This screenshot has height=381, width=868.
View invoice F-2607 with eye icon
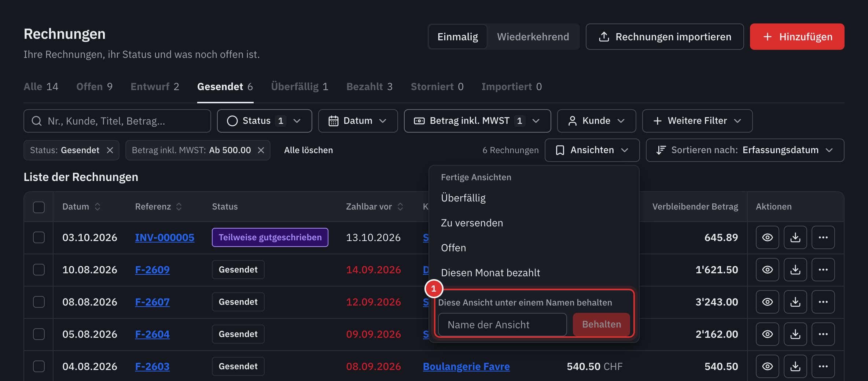point(767,302)
